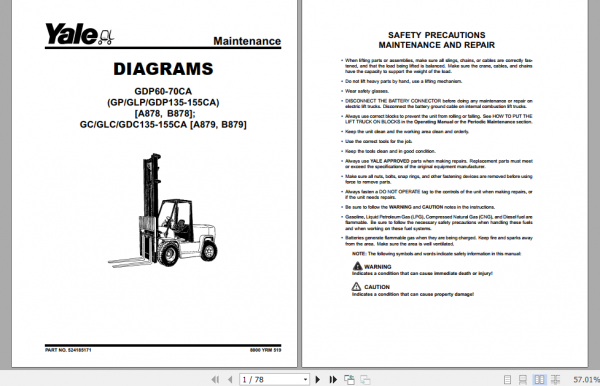Click 'Keep the tools clean and in good condition' bullet
The width and height of the screenshot is (600, 386).
point(390,151)
